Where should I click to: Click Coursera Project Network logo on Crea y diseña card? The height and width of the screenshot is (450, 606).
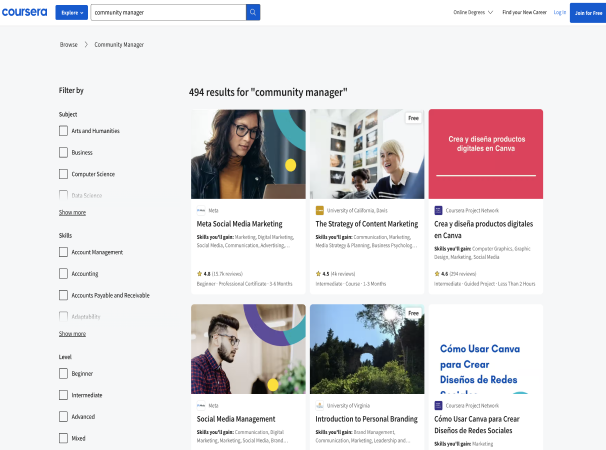438,211
